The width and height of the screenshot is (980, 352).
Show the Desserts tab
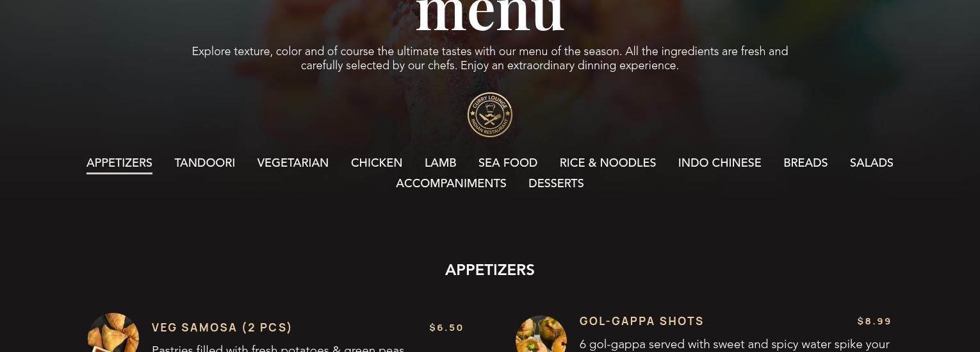(556, 183)
